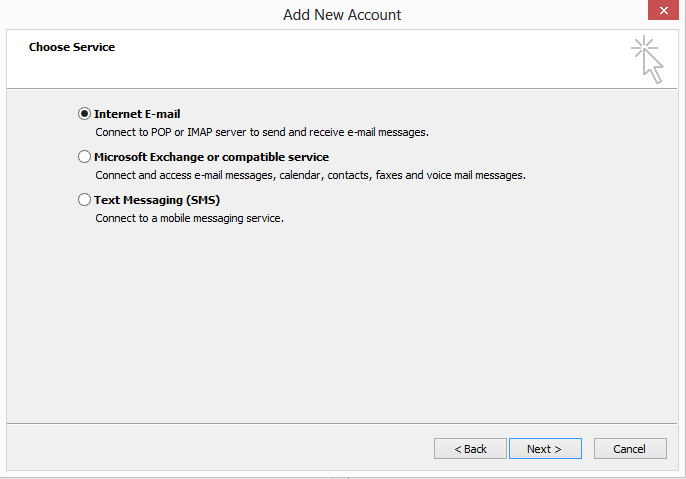The height and width of the screenshot is (479, 686).
Task: Click the Microsoft Exchange or compatible service label
Action: [x=211, y=157]
